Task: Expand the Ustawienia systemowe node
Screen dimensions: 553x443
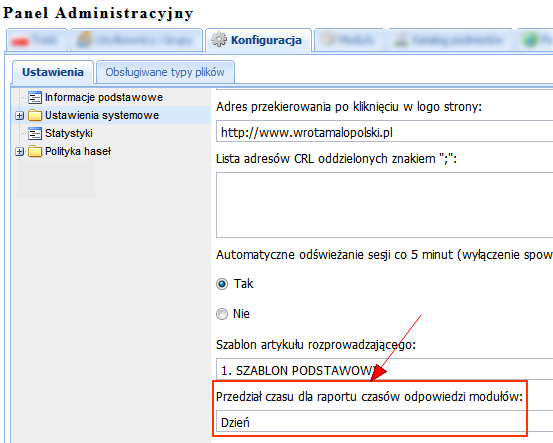Action: [x=20, y=115]
